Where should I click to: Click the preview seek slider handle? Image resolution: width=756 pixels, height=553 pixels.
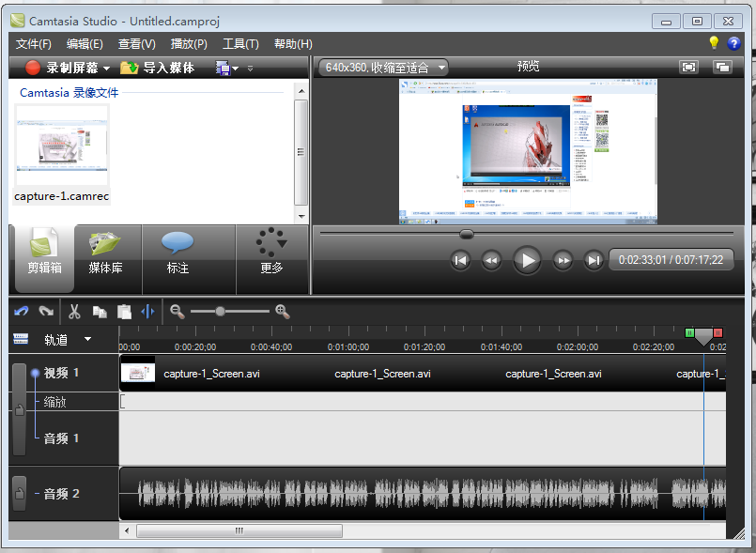tap(466, 235)
